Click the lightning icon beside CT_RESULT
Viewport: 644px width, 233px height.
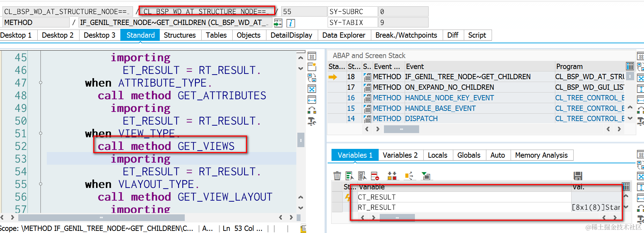click(x=348, y=197)
